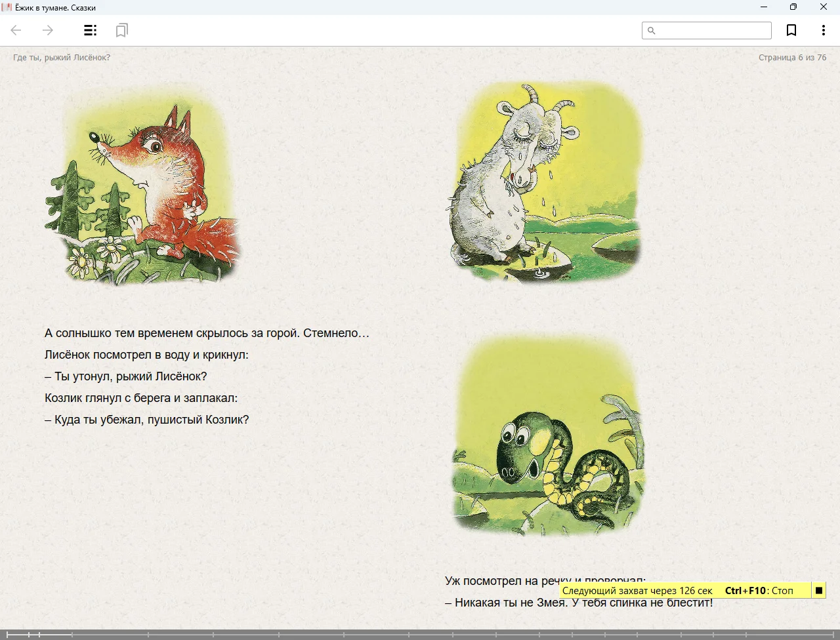
Task: Go back with the left arrow
Action: [x=16, y=30]
